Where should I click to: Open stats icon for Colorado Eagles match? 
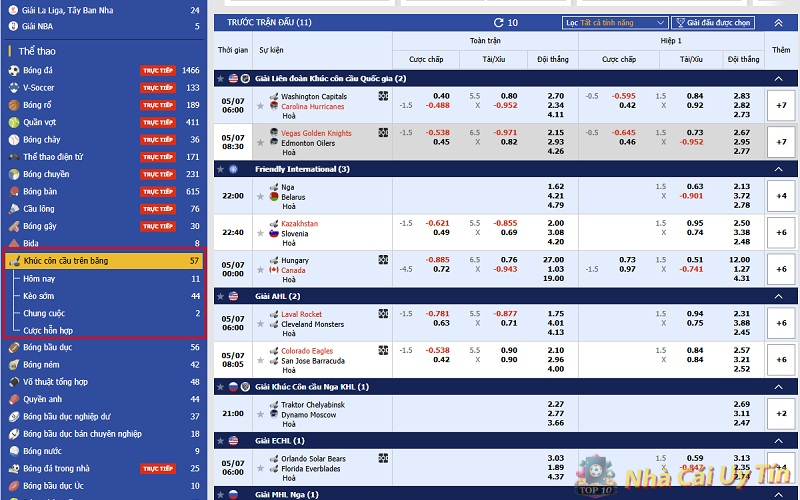(383, 351)
